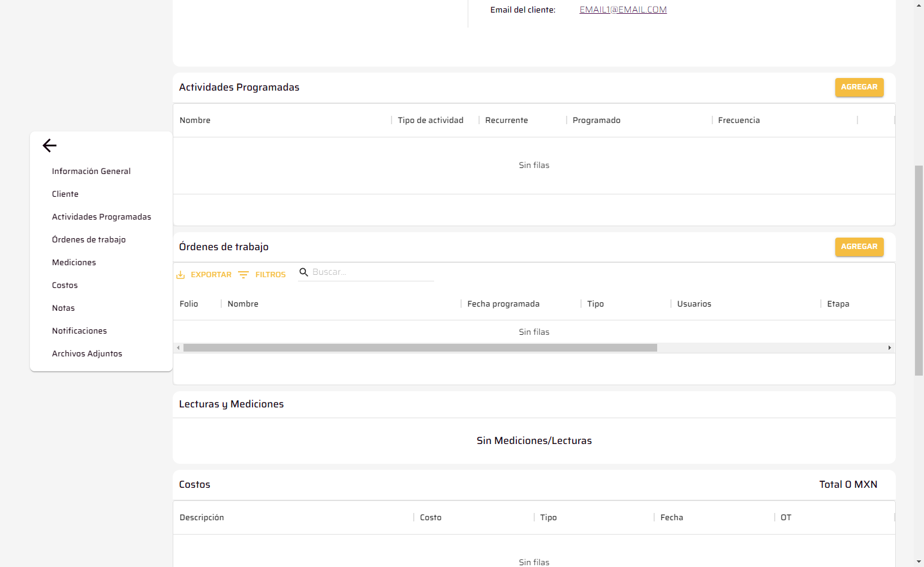Image resolution: width=924 pixels, height=567 pixels.
Task: Jump to Archivos Adjuntos section
Action: (87, 353)
